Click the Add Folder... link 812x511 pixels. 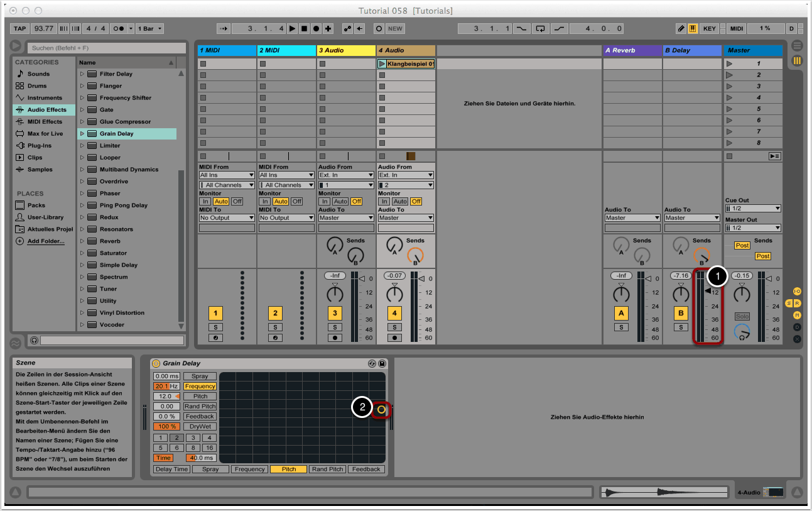[46, 241]
